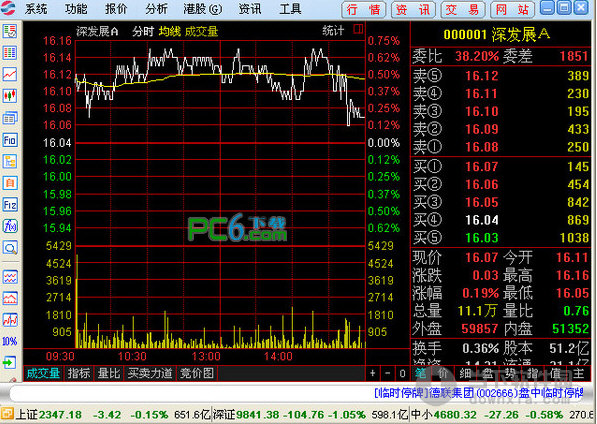Click the 外盘 59857 value

click(x=480, y=329)
